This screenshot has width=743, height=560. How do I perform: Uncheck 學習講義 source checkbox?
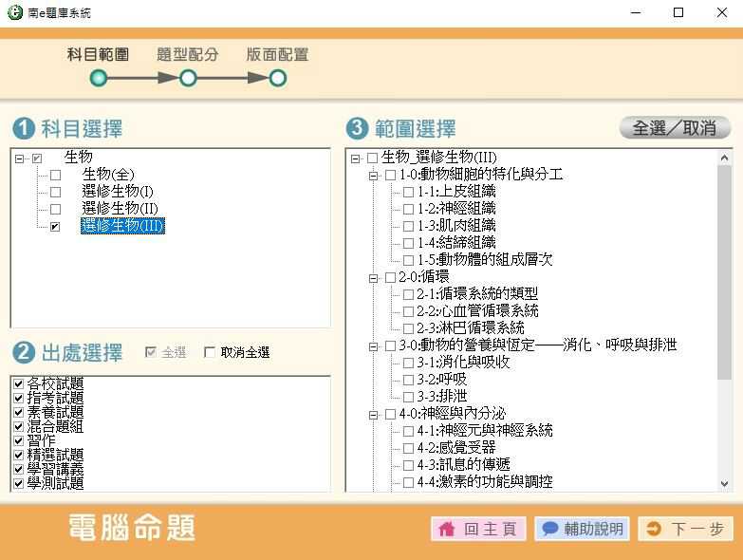(18, 469)
